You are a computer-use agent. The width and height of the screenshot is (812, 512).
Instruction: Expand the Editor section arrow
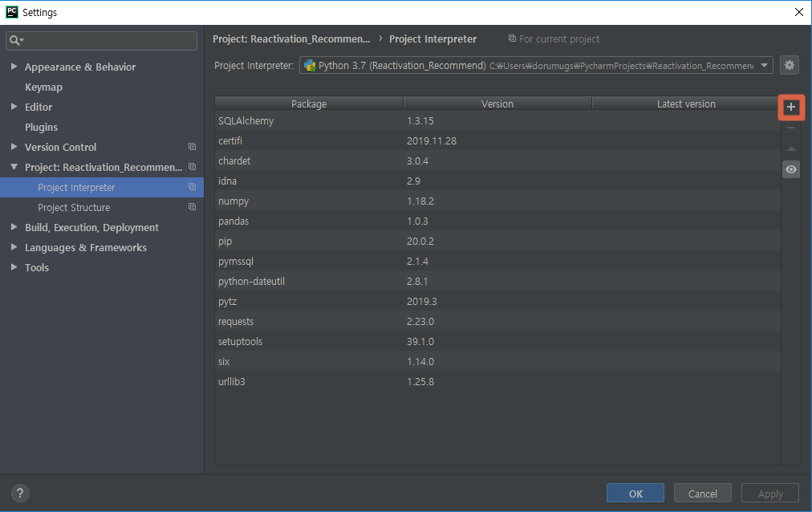point(14,107)
